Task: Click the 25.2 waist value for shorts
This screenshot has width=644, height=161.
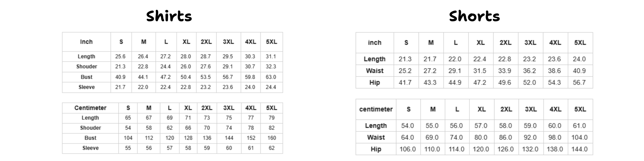Action: coord(405,71)
